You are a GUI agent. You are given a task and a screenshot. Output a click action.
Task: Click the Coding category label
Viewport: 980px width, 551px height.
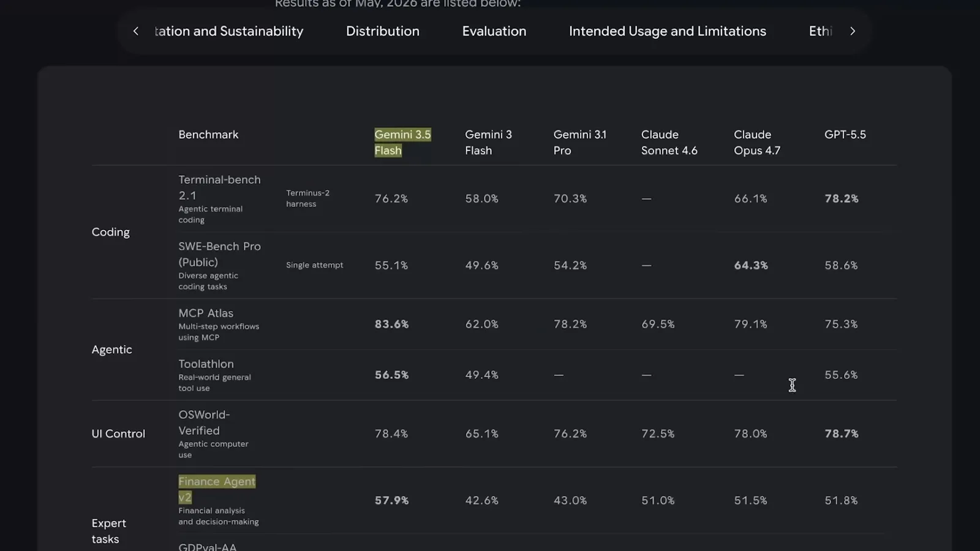[110, 232]
